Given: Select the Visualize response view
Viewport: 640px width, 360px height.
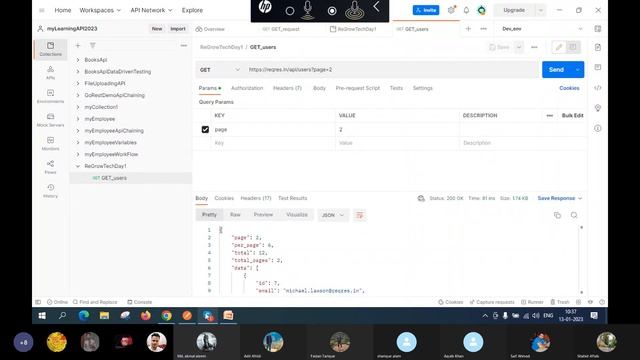Looking at the screenshot, I should 297,215.
